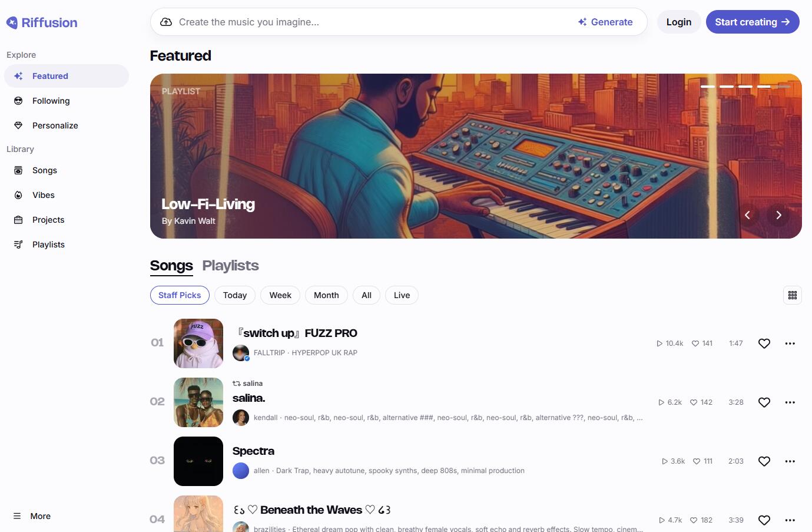
Task: Toggle heart on Spectra track
Action: (x=764, y=461)
